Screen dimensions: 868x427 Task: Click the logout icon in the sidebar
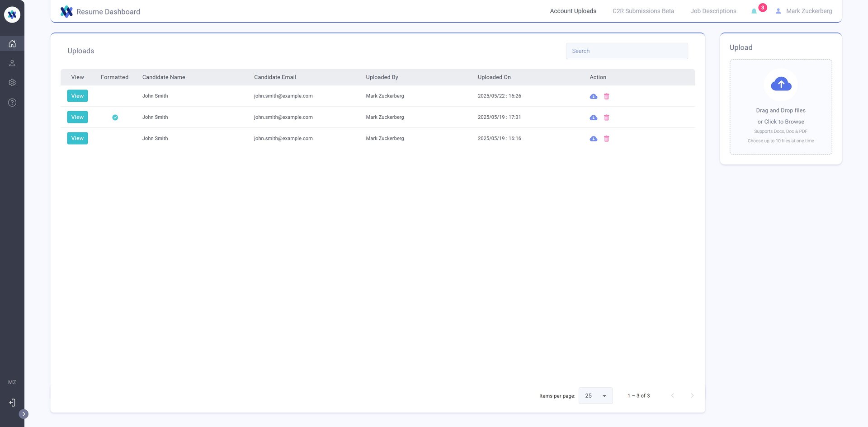(12, 403)
